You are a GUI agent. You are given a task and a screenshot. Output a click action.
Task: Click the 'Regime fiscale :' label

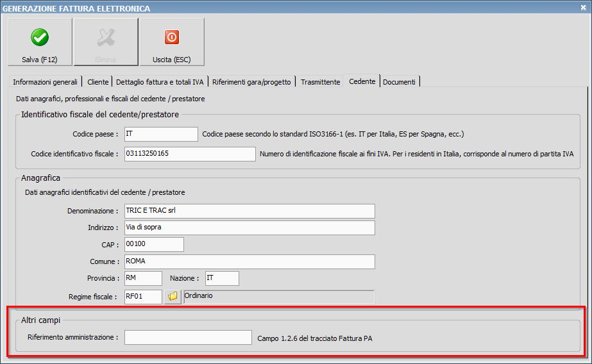(93, 297)
